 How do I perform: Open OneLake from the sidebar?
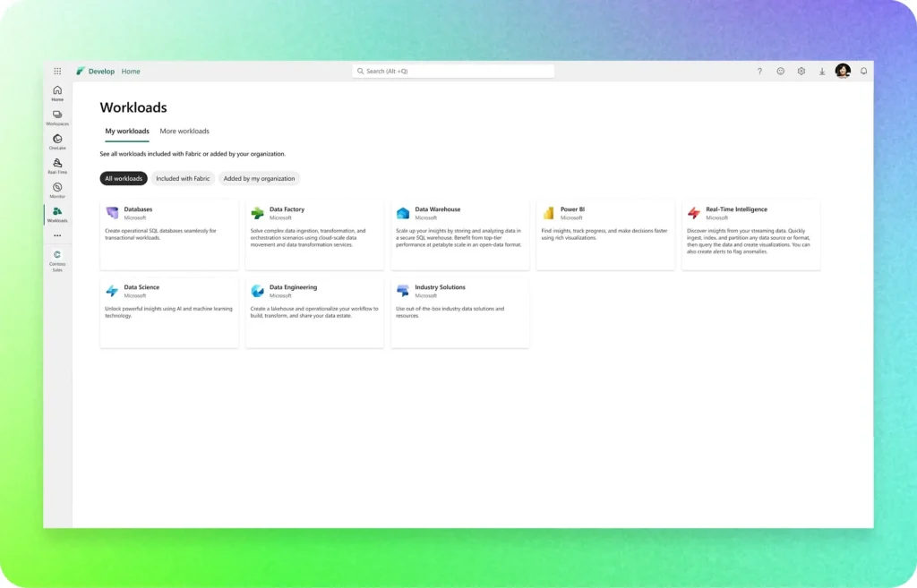(x=57, y=142)
